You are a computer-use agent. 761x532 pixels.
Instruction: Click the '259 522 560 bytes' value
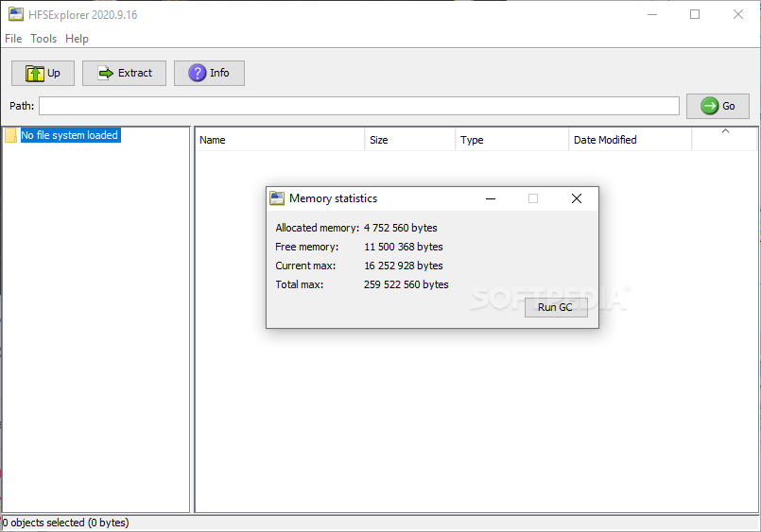click(406, 284)
